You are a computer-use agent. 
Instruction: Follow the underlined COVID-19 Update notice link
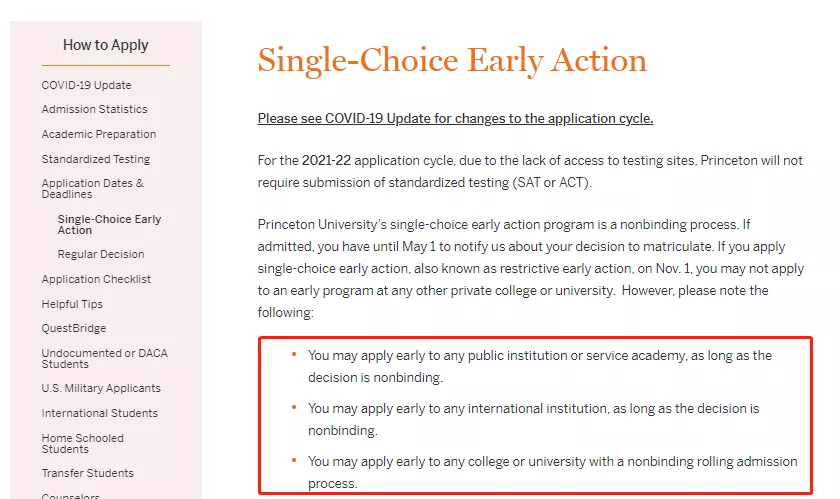[x=455, y=119]
